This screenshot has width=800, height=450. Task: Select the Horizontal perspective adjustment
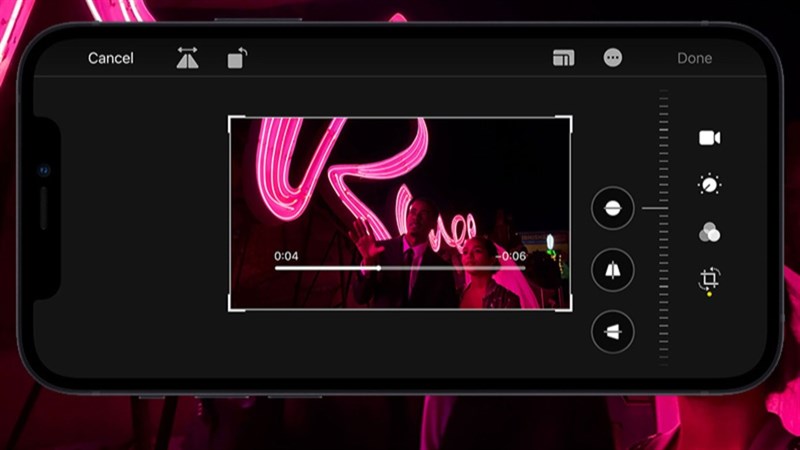[613, 332]
